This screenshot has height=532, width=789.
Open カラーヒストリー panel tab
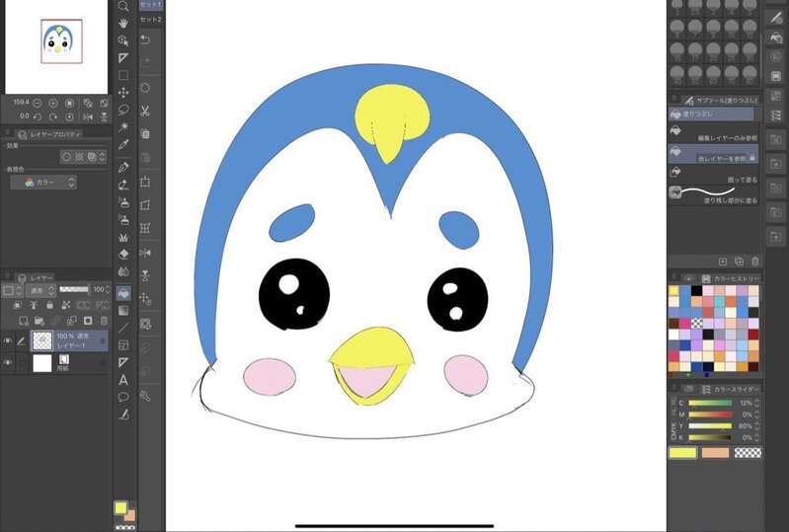[x=731, y=278]
